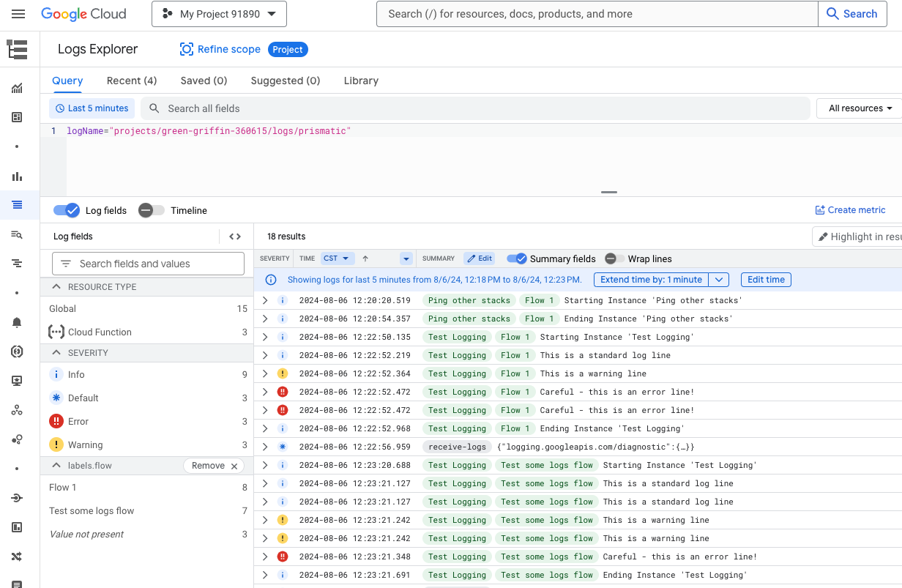
Task: Click the collapse log fields panel icon
Action: [x=235, y=237]
